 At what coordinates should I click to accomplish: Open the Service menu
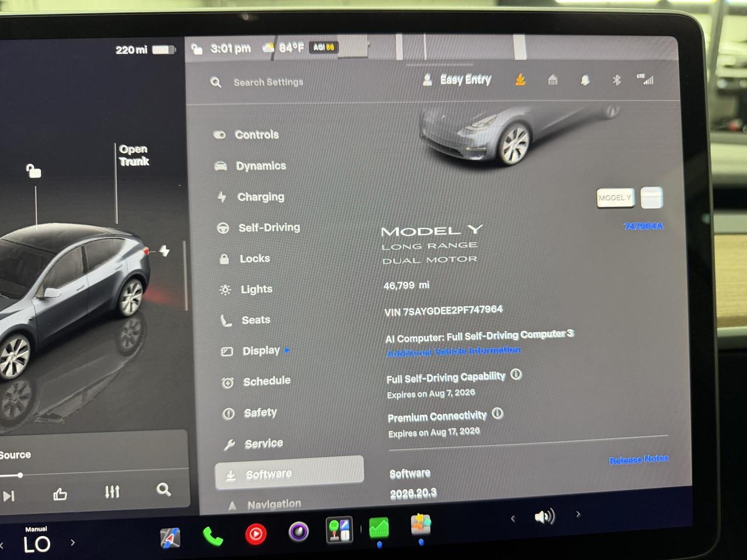253,444
